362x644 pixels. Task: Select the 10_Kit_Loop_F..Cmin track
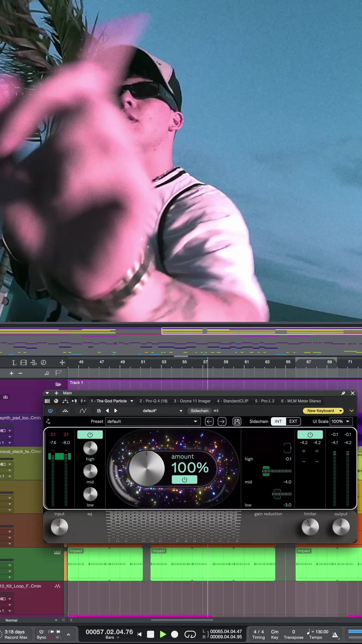tap(20, 586)
